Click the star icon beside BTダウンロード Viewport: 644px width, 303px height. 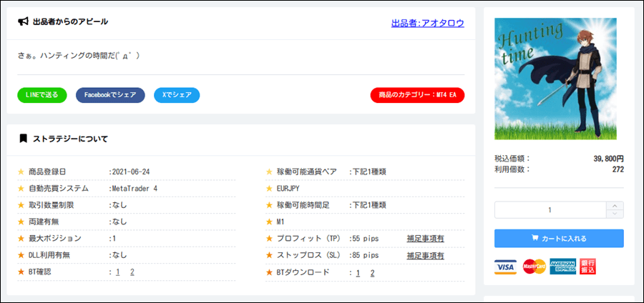(x=270, y=272)
